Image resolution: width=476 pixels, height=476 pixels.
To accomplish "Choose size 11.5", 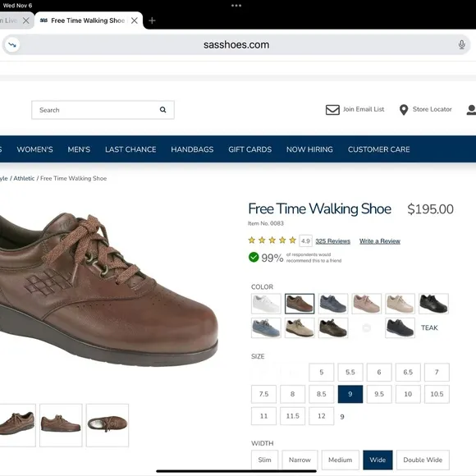I will (292, 416).
